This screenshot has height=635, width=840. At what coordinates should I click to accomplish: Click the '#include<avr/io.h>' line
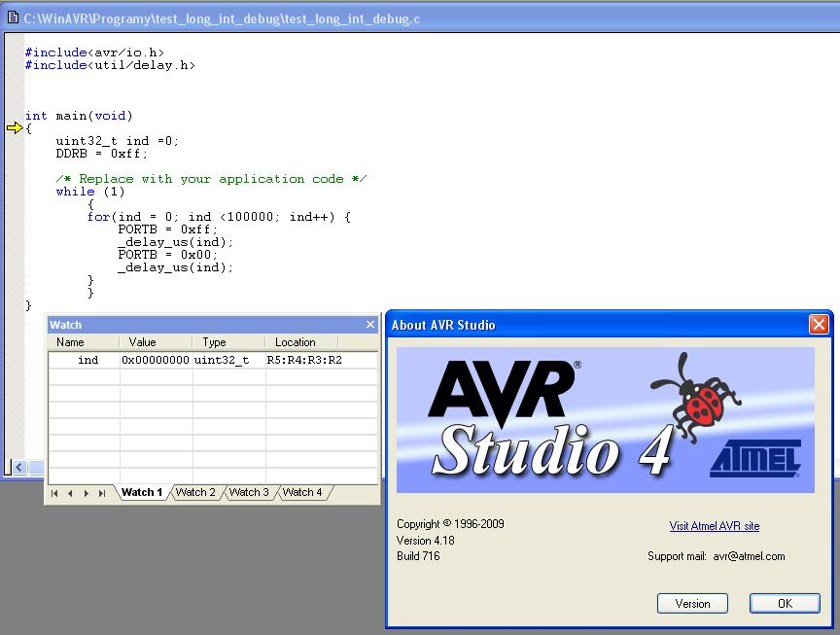pos(94,53)
